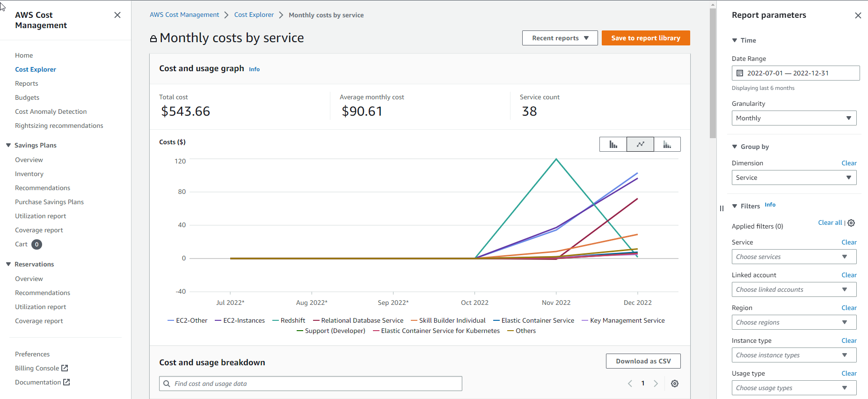Viewport: 868px width, 399px height.
Task: Collapse the Reservations section
Action: (8, 264)
